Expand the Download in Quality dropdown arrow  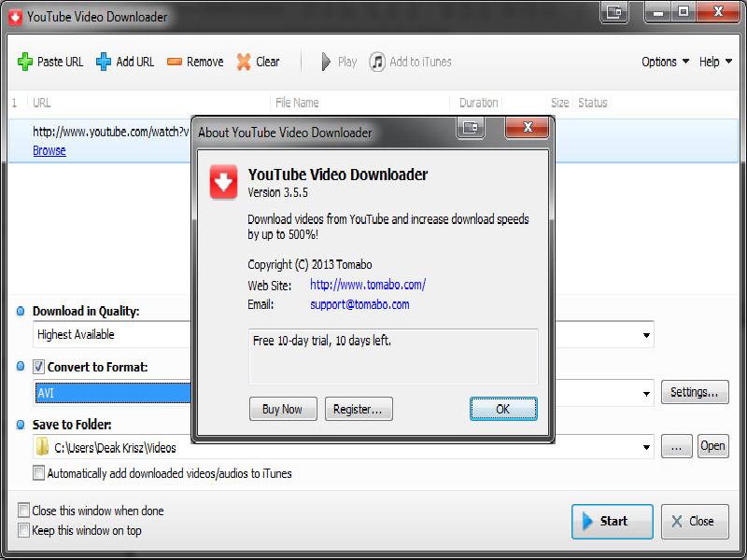646,335
